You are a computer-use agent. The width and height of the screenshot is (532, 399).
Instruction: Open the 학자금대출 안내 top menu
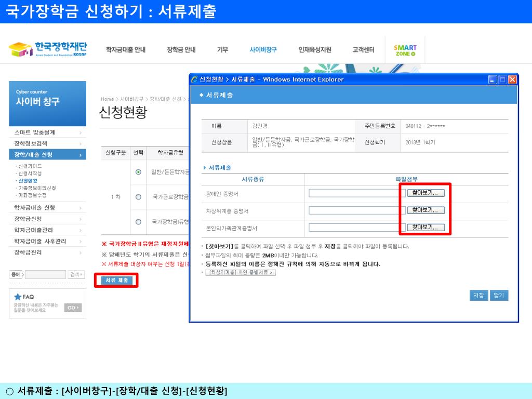(126, 50)
